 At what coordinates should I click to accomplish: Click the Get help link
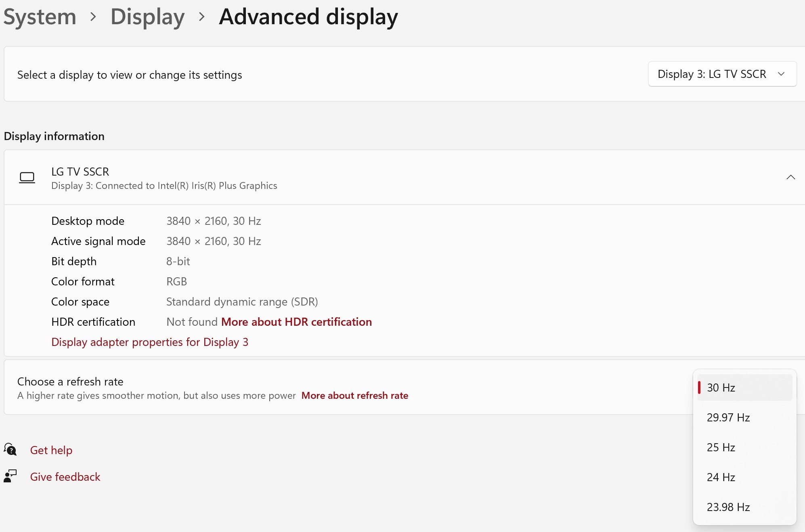(51, 450)
